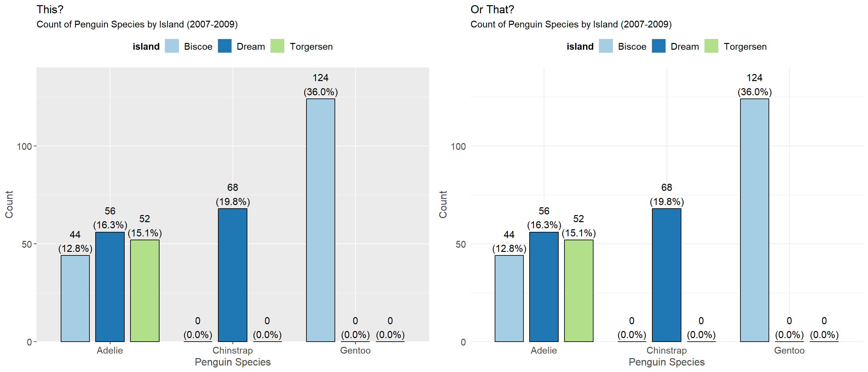This screenshot has width=868, height=372.
Task: Click the Chinstrap axis label in the left chart
Action: coord(232,350)
